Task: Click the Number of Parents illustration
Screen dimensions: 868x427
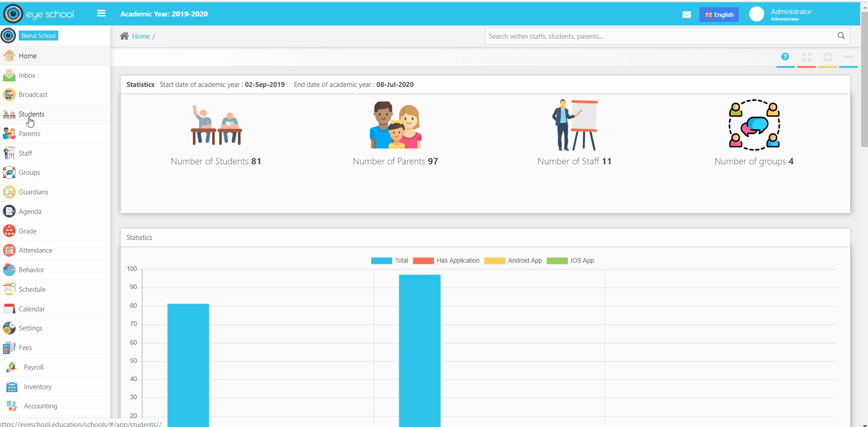Action: point(396,125)
